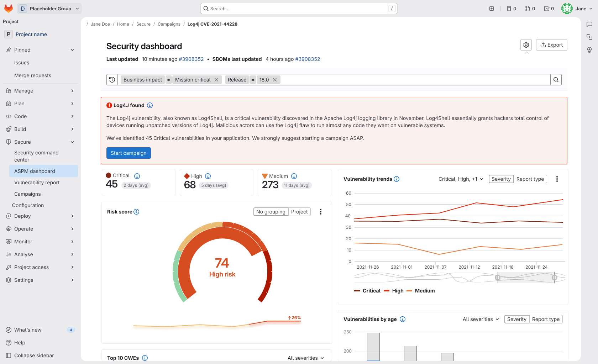The width and height of the screenshot is (598, 364).
Task: Go to Campaigns breadcrumb link
Action: [169, 24]
